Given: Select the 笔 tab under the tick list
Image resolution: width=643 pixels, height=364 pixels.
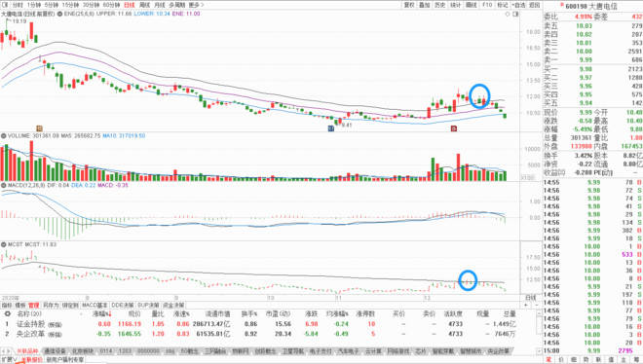Looking at the screenshot, I should click(x=548, y=359).
